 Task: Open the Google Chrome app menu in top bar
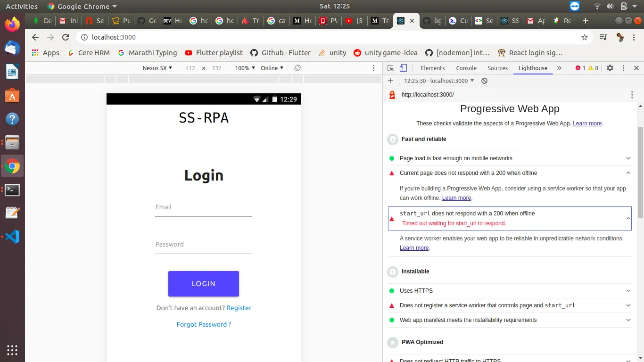tap(83, 6)
